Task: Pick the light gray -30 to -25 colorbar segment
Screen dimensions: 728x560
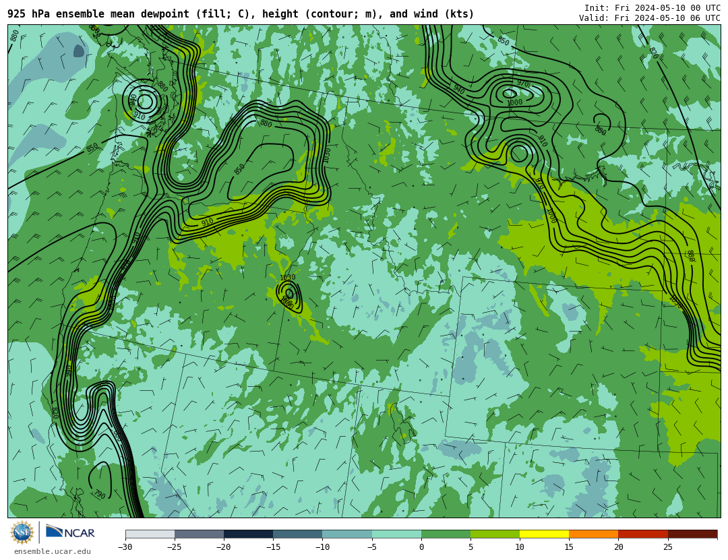Action: pos(150,534)
